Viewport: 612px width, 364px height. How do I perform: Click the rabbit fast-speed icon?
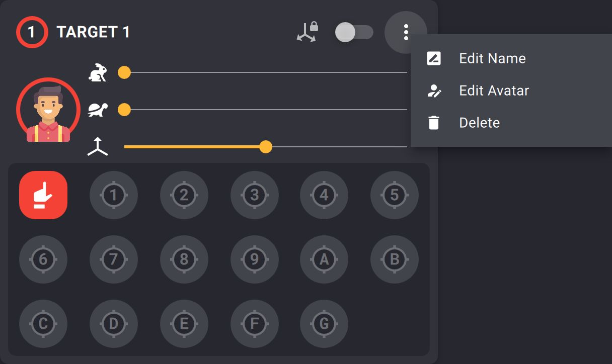[98, 73]
